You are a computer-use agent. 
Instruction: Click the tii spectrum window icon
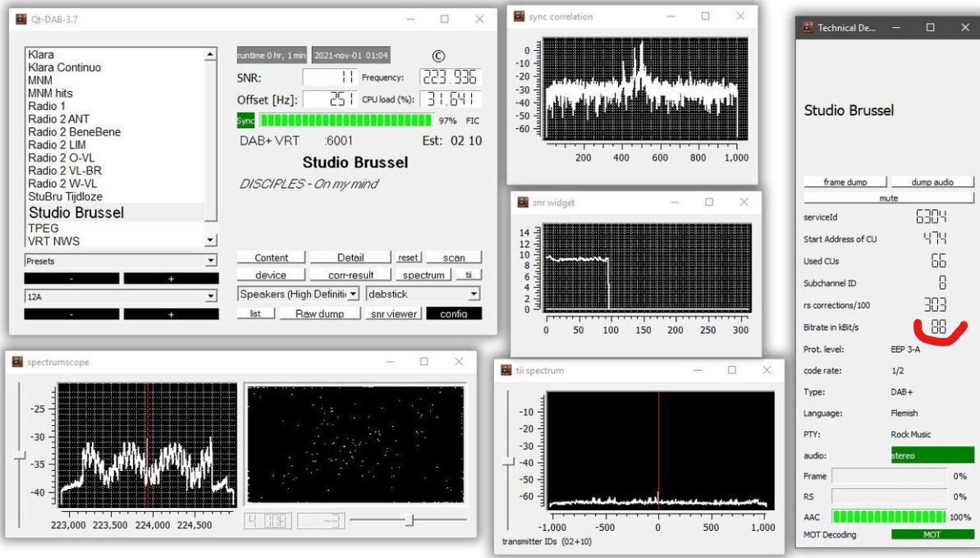(x=506, y=371)
